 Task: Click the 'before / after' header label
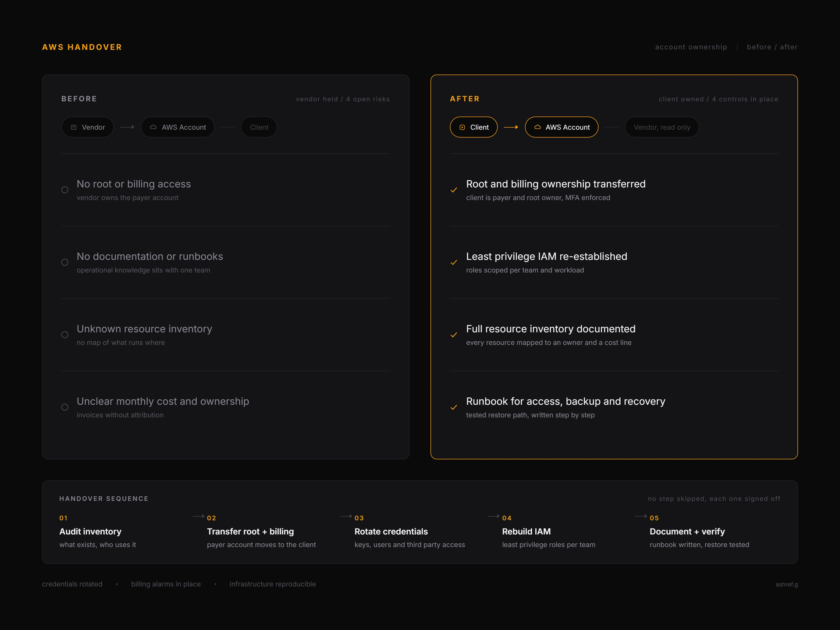pos(772,47)
